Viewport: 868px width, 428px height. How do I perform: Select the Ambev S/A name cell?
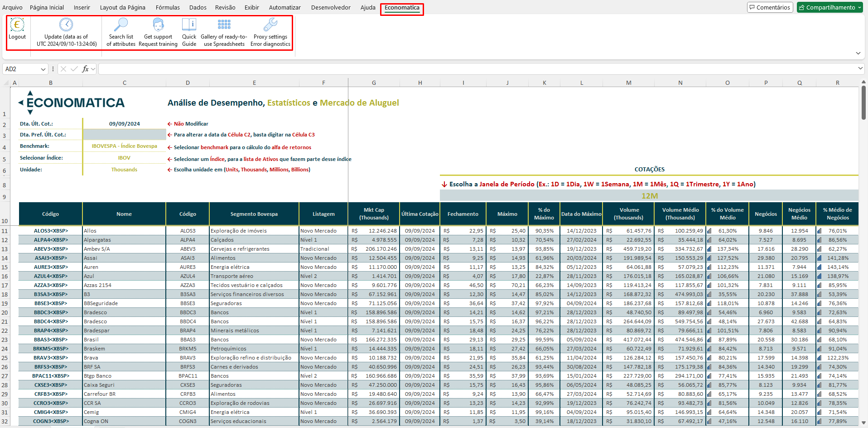coord(124,249)
